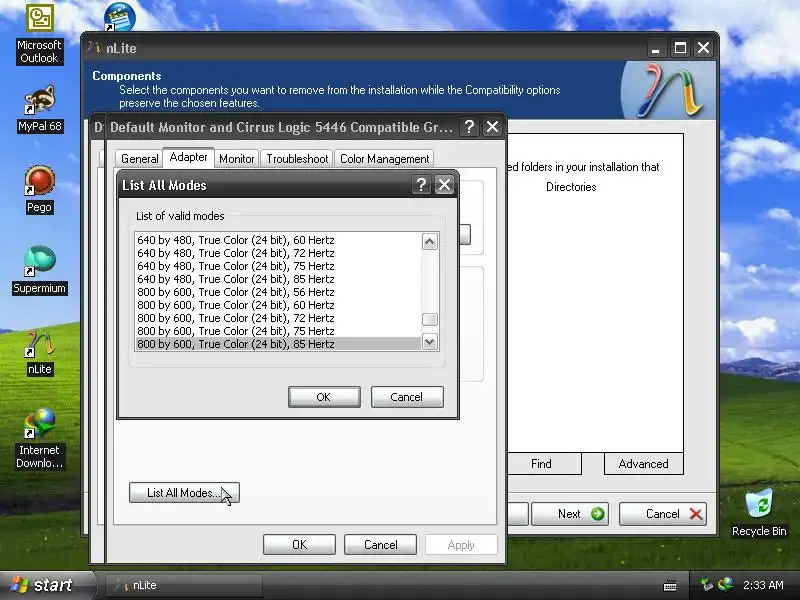Click the help icon in List All Modes
Screen dimensions: 800x600
coord(421,185)
